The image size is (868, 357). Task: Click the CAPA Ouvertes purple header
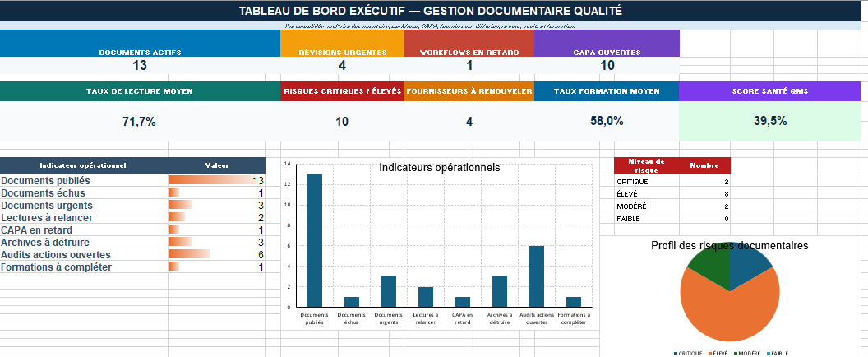tap(607, 44)
